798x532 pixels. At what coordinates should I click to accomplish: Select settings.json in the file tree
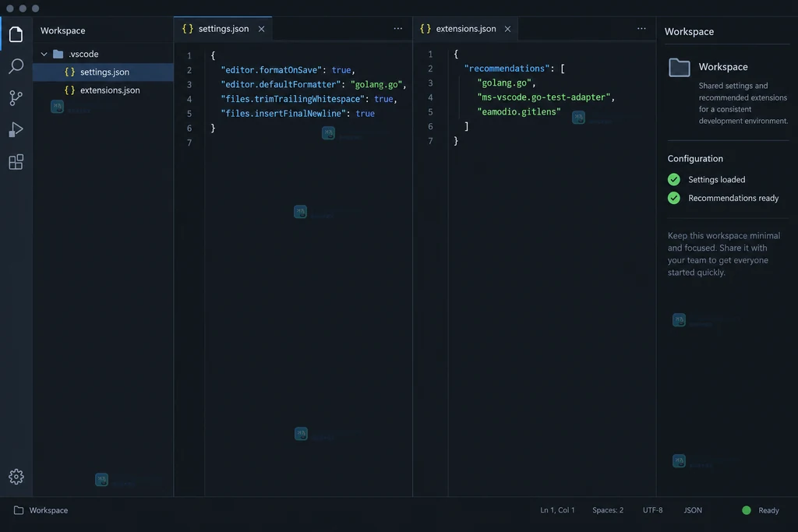104,72
